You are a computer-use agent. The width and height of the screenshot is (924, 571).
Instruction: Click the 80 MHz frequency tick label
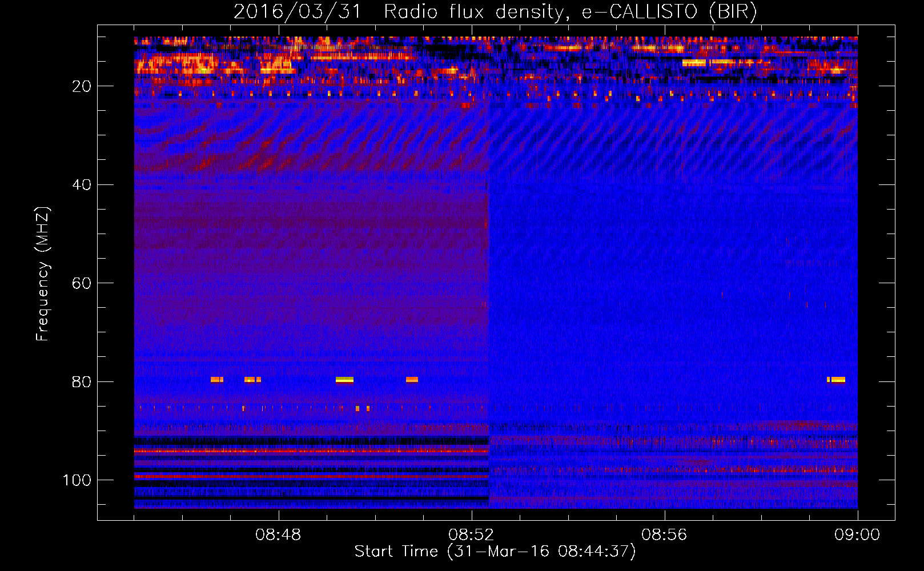pyautogui.click(x=82, y=382)
